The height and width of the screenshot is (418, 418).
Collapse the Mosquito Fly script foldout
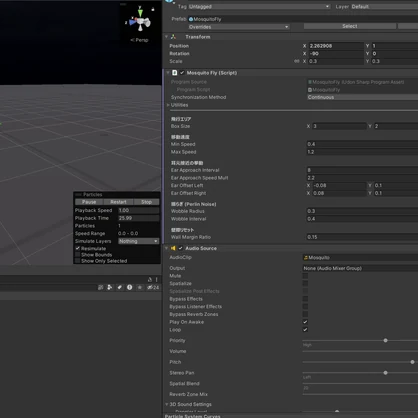pos(168,73)
